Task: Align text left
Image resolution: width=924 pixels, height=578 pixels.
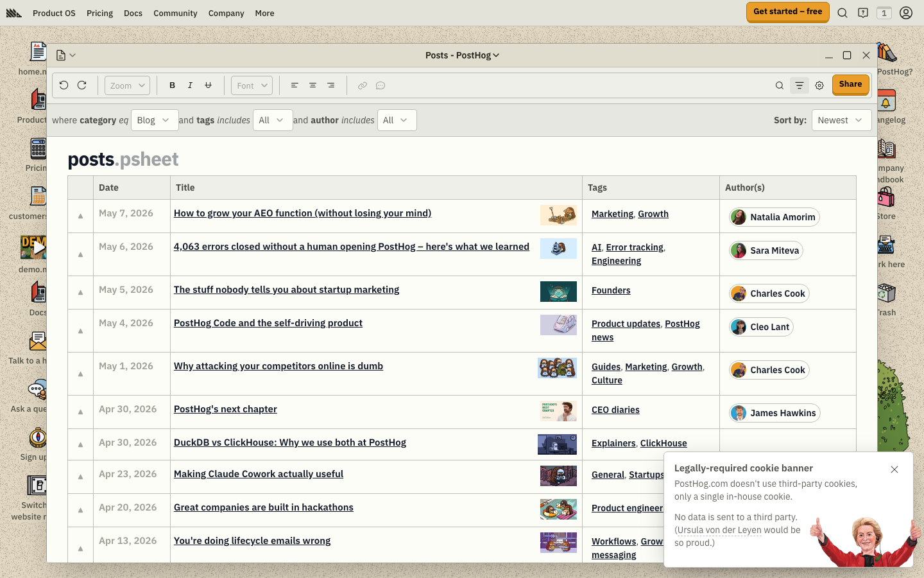Action: 295,85
